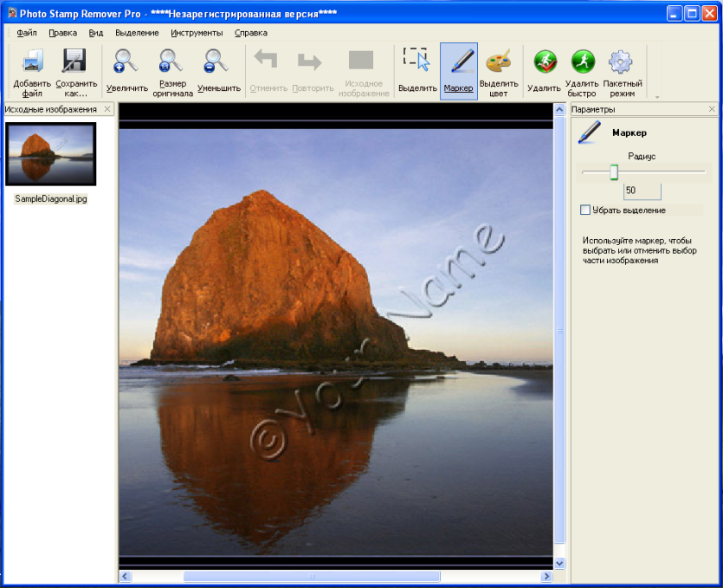Open the Инструменты menu
This screenshot has height=588, width=723.
coord(197,33)
